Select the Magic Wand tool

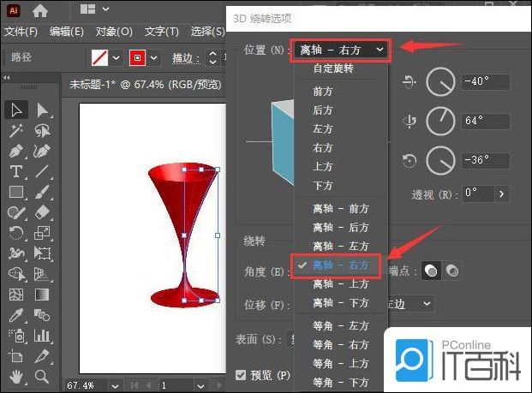[x=16, y=130]
